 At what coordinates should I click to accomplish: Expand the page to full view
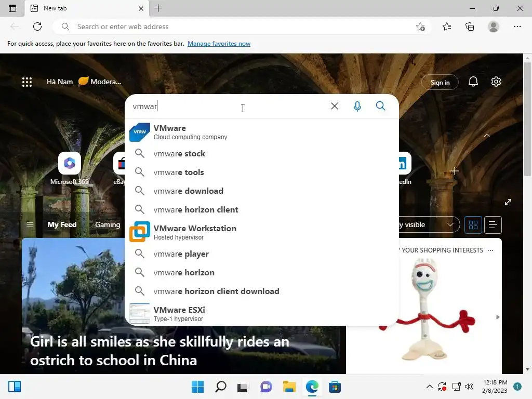(508, 202)
